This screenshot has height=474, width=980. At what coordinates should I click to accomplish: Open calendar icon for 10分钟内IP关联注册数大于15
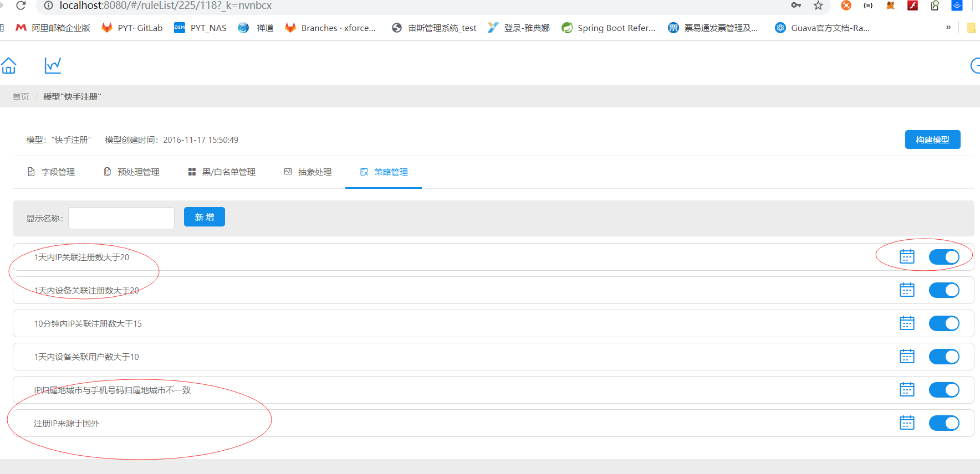click(907, 323)
